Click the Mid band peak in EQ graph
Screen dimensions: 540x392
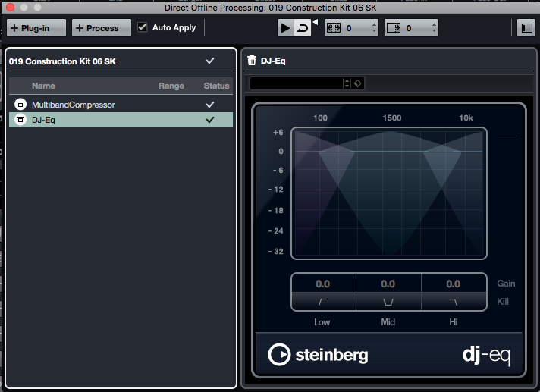391,132
